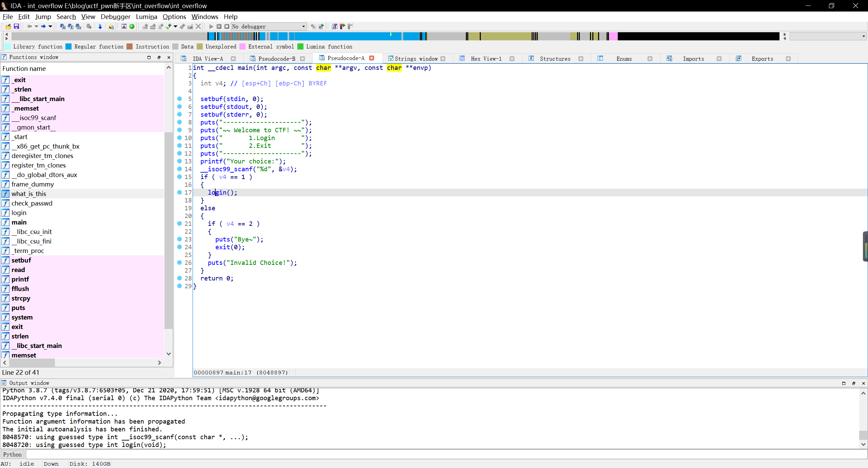The width and height of the screenshot is (868, 468).
Task: Open the Debugger menu
Action: point(115,17)
